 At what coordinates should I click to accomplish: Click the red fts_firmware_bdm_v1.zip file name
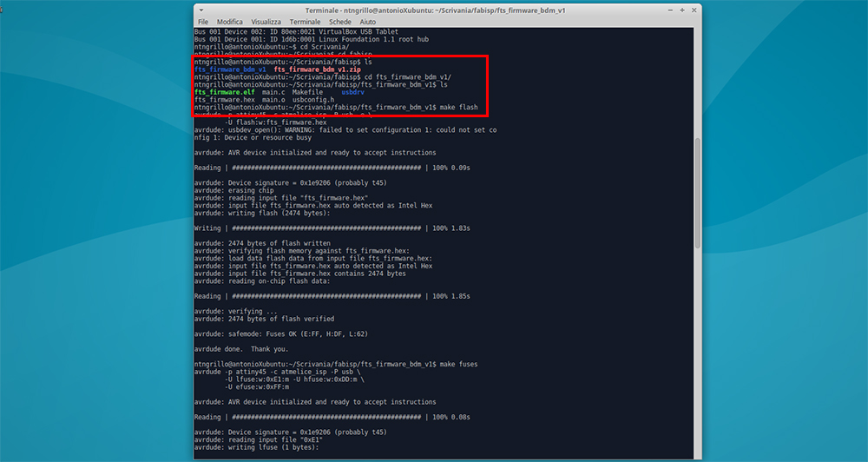point(317,69)
